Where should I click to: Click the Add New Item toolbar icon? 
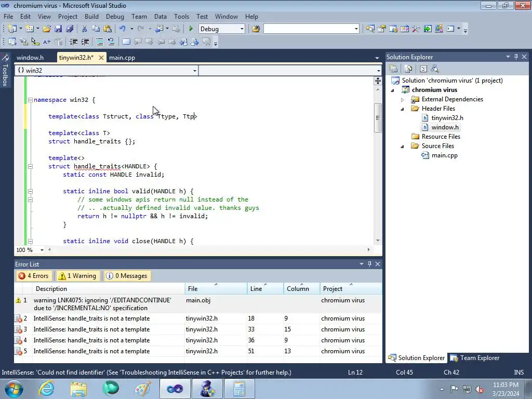coord(30,29)
